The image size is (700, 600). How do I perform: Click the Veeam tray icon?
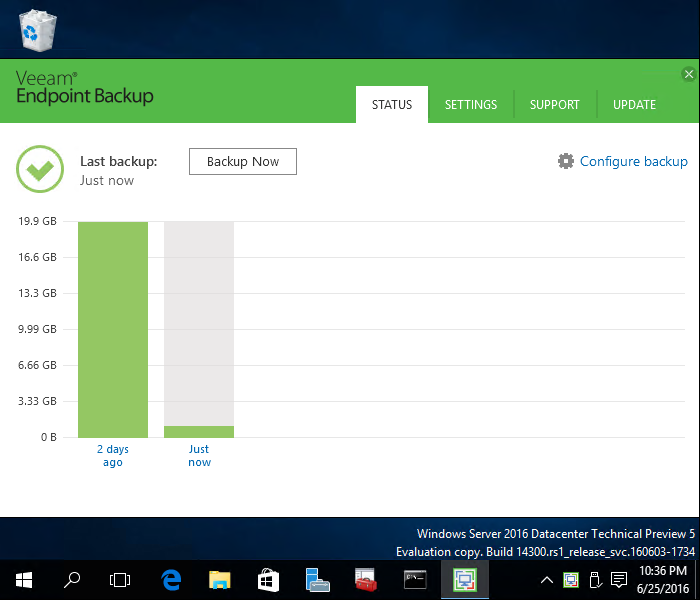(x=571, y=580)
